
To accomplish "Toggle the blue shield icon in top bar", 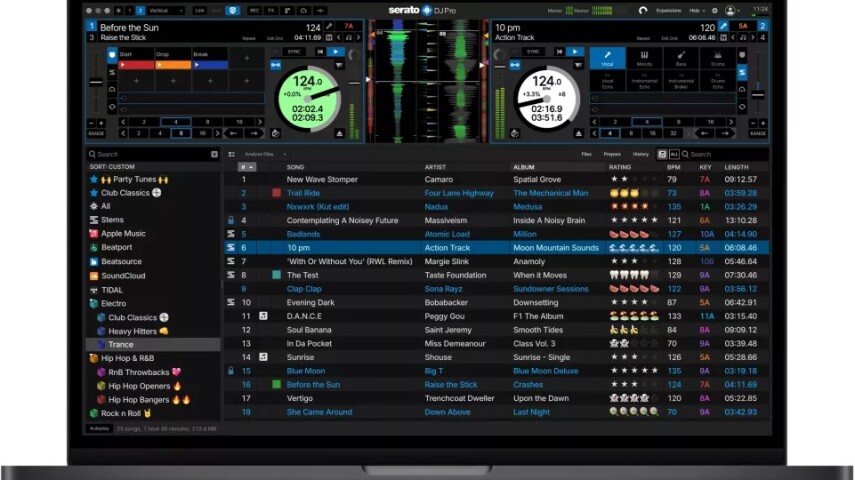I will click(x=233, y=10).
